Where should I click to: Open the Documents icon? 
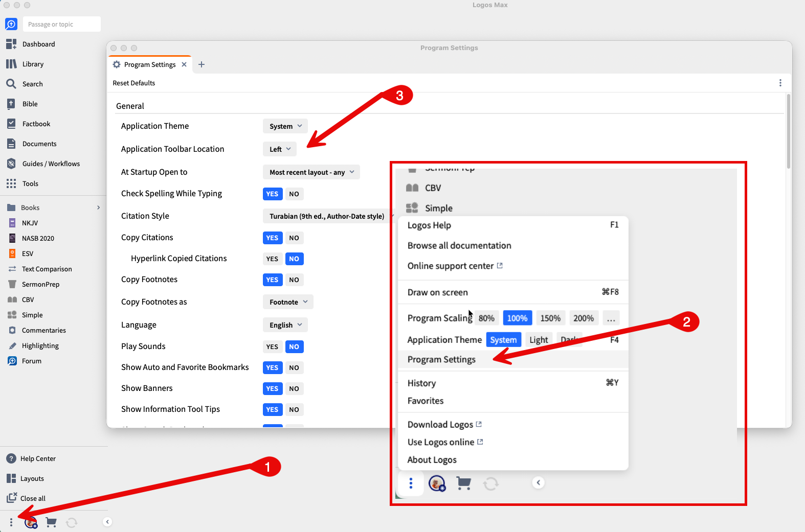click(x=11, y=144)
